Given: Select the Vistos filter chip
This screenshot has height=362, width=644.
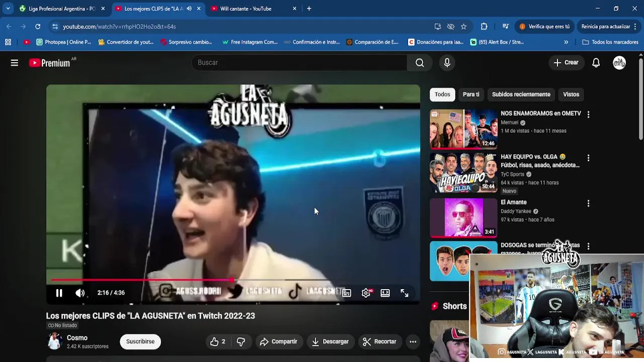Looking at the screenshot, I should [571, 95].
